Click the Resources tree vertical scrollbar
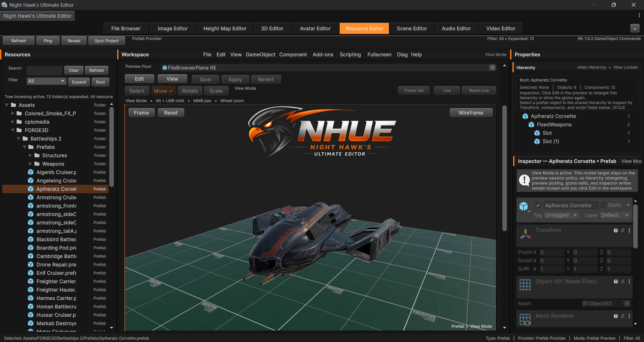 (x=111, y=147)
